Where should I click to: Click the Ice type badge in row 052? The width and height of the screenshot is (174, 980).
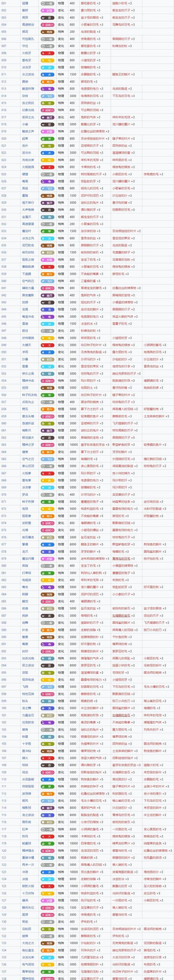(x=47, y=366)
